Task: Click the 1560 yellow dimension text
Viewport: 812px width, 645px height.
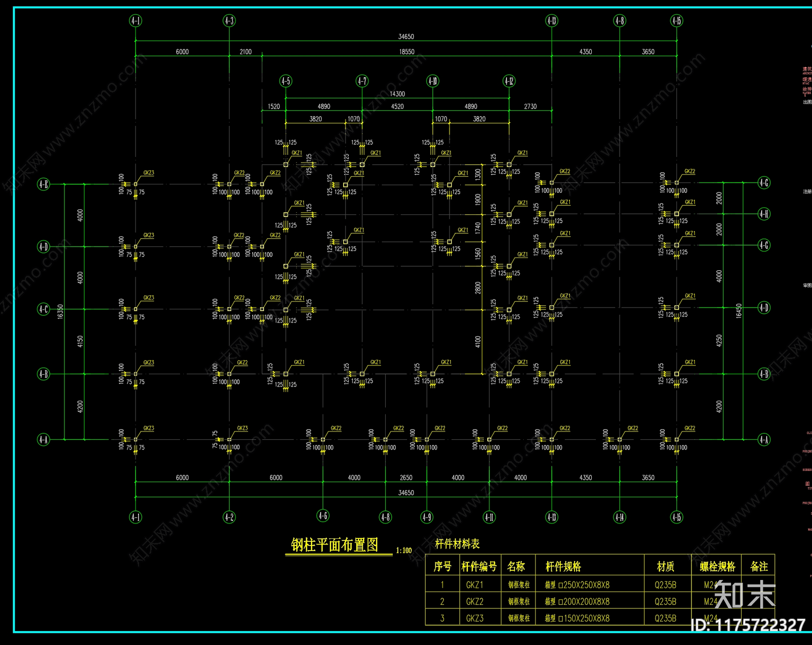Action: [x=478, y=254]
